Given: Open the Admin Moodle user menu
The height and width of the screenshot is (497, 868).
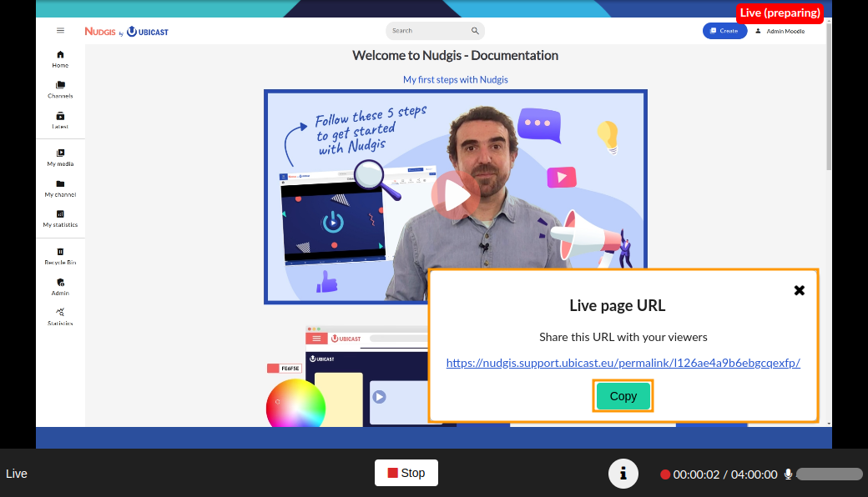Looking at the screenshot, I should pyautogui.click(x=780, y=32).
